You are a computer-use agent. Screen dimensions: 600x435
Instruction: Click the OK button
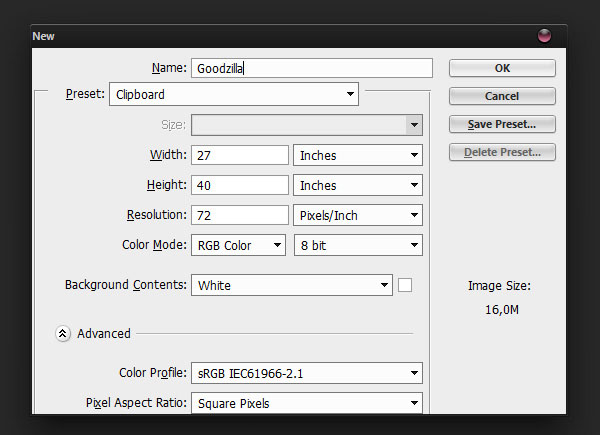(x=502, y=68)
